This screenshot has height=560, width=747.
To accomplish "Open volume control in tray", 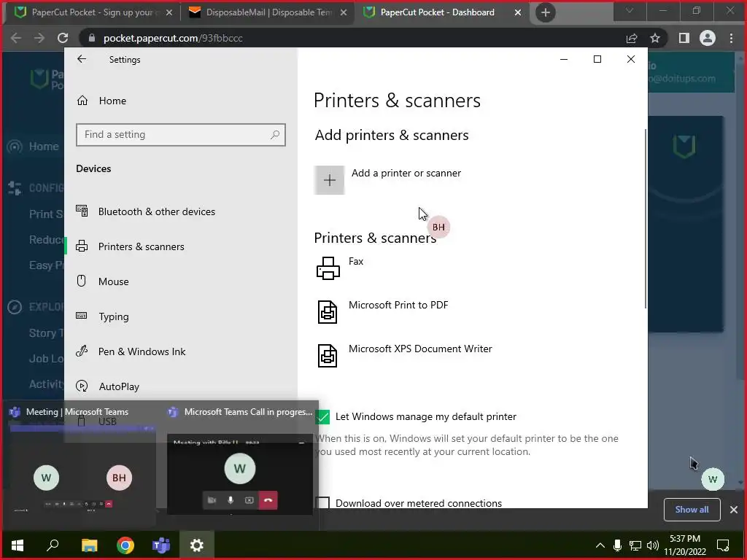I will [x=653, y=545].
